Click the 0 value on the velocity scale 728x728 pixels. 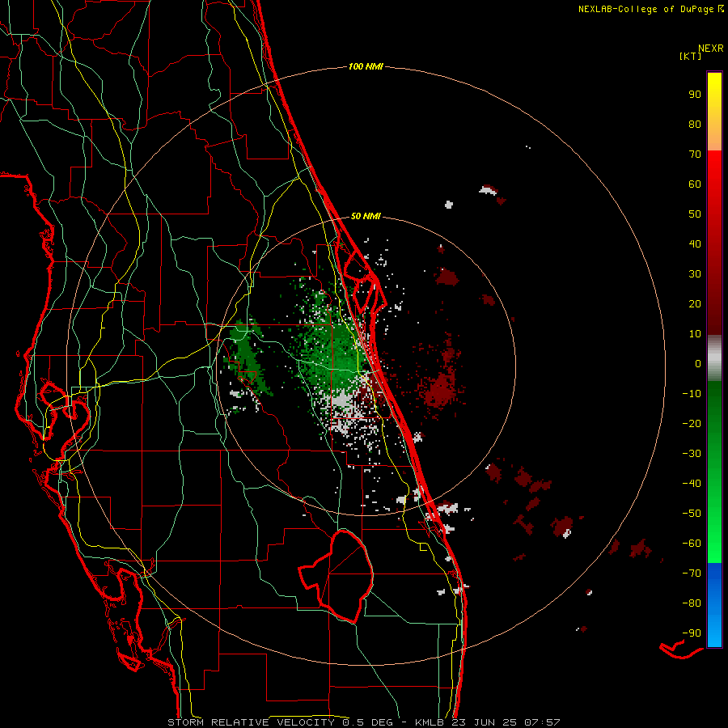tap(698, 363)
